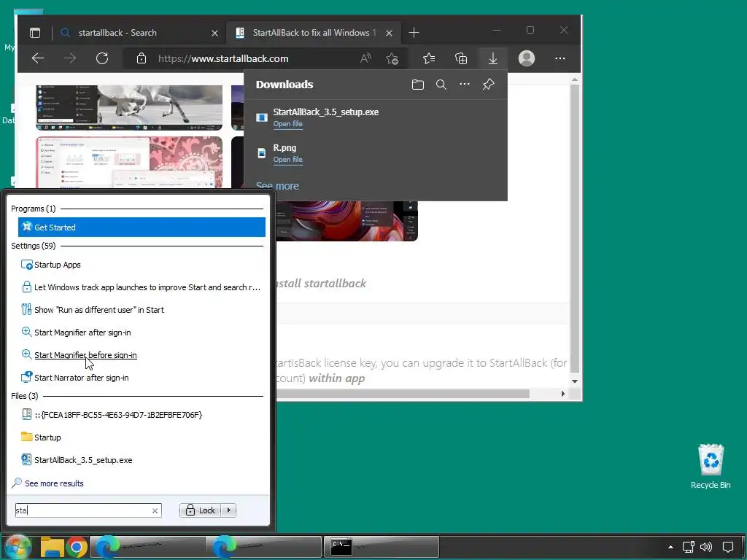Screen dimensions: 747x560
Task: Switch to StartAllBack to fix all Windows tab
Action: point(314,33)
